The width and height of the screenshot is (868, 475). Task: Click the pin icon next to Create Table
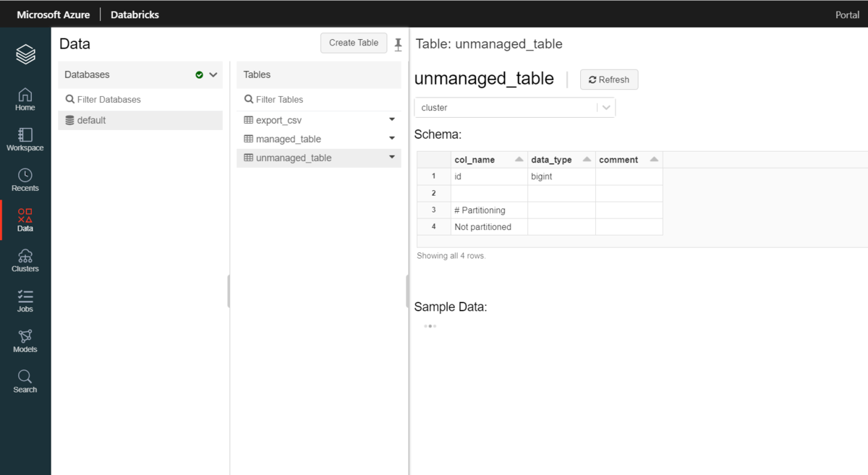click(x=398, y=44)
